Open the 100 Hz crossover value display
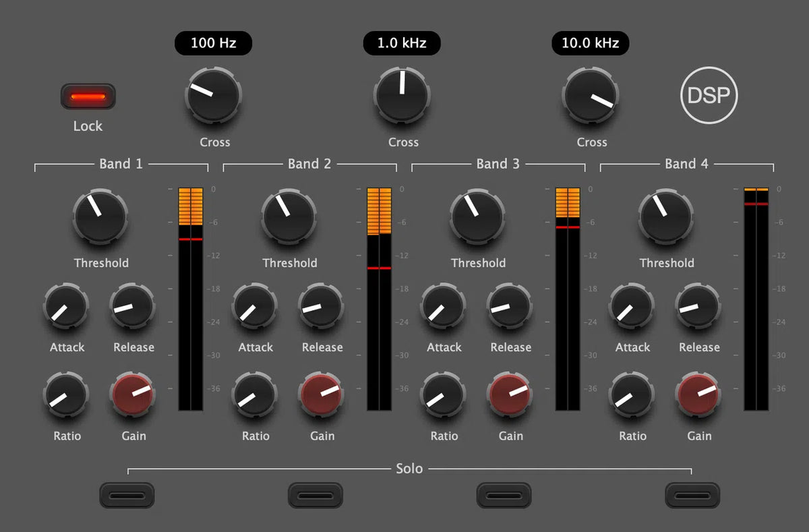The height and width of the screenshot is (532, 809). (x=213, y=42)
